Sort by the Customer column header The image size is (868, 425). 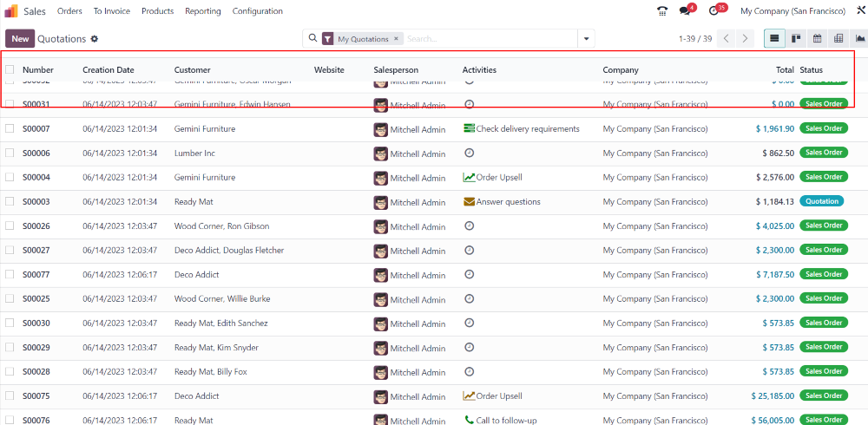point(193,69)
